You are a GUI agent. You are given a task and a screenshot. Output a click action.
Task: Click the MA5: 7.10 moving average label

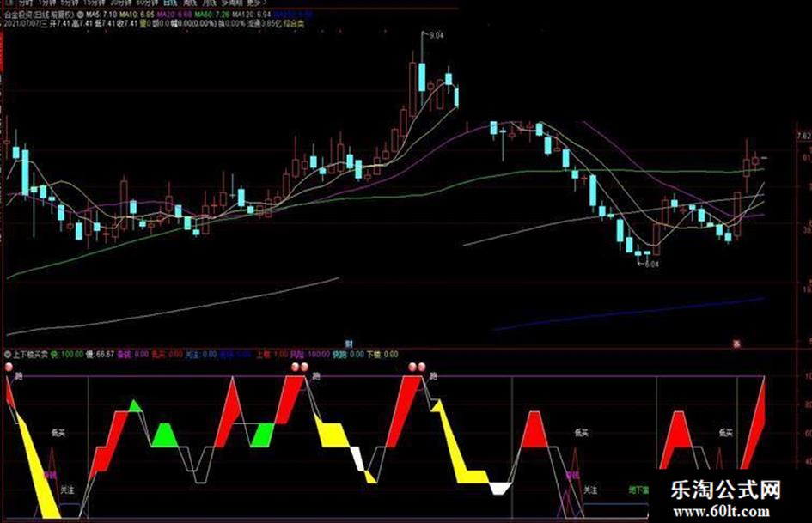click(x=101, y=14)
